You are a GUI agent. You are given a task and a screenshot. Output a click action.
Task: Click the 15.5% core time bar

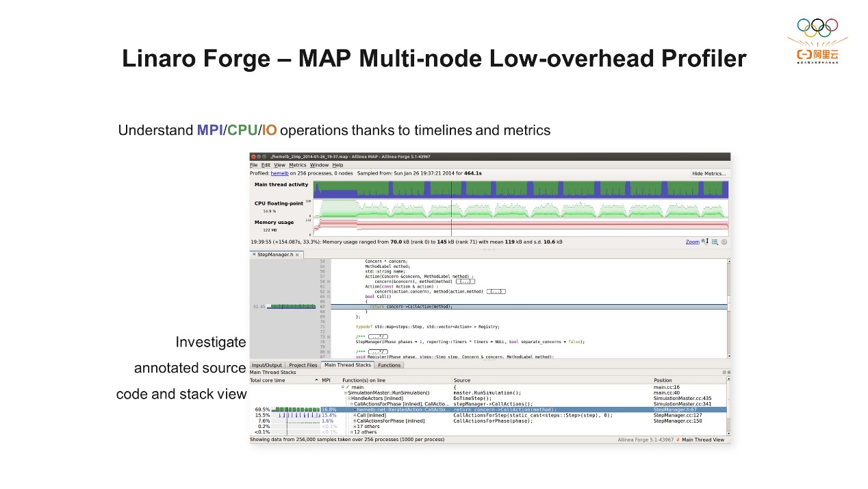click(296, 415)
